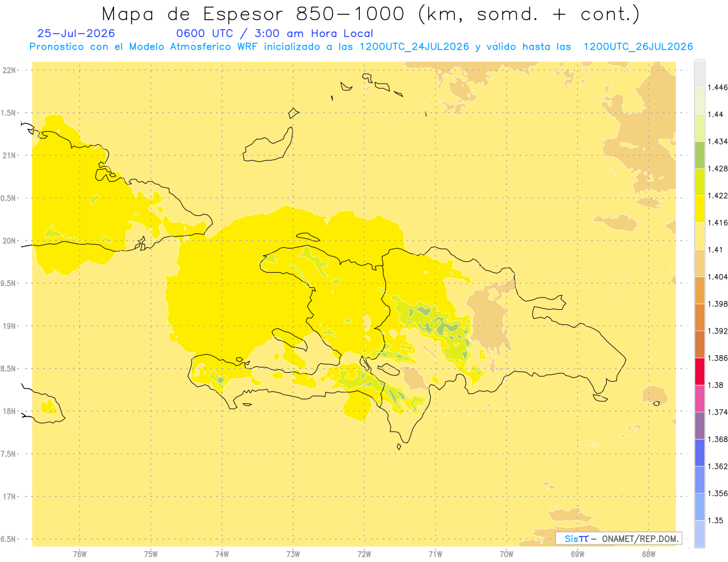Viewport: 728px width, 562px height.
Task: Click the '20N' latitude label
Action: tap(10, 241)
